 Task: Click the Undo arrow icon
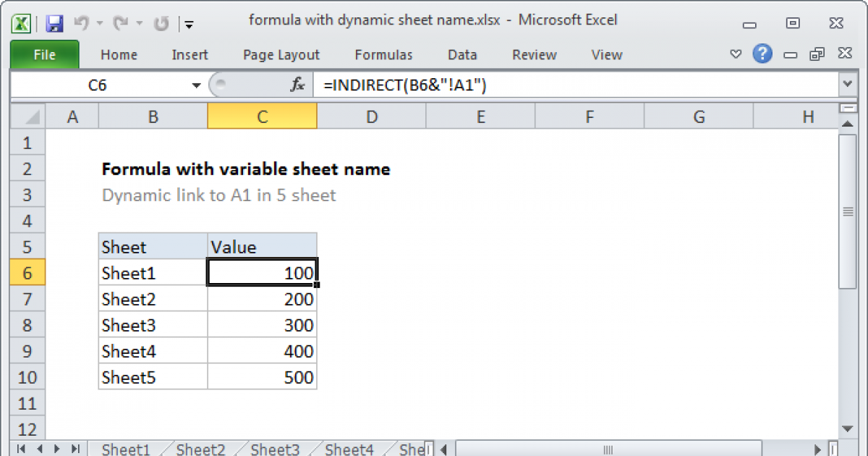click(82, 23)
